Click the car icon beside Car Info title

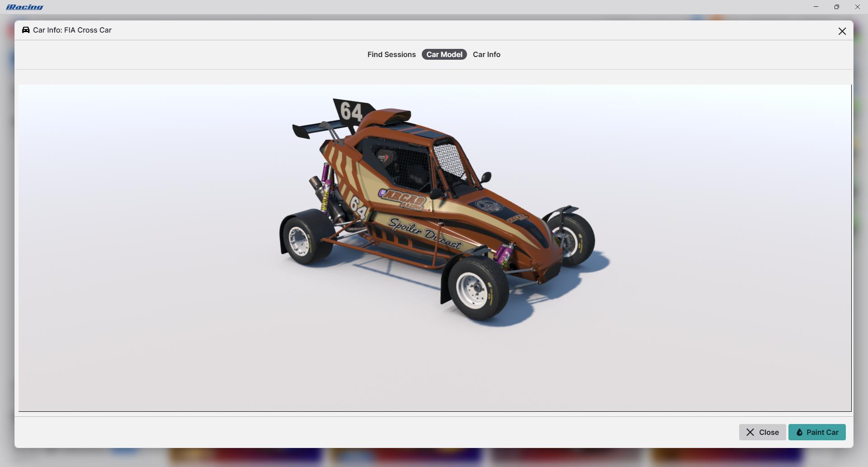[26, 30]
